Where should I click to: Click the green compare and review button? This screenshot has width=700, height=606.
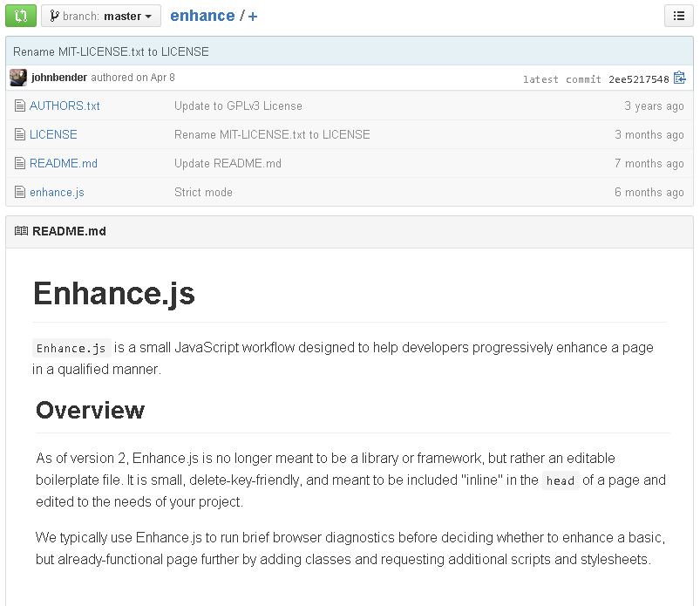pyautogui.click(x=21, y=16)
